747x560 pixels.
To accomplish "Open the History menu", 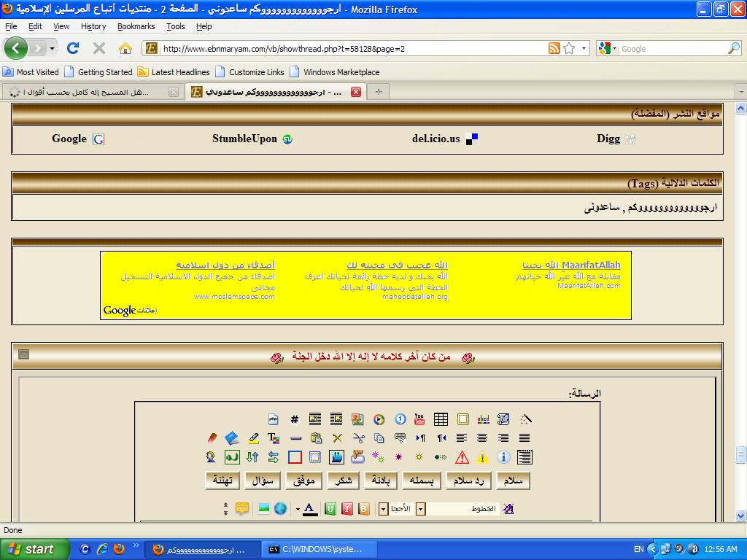I will [93, 26].
